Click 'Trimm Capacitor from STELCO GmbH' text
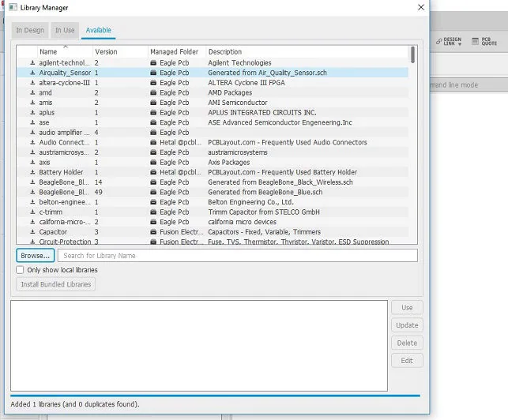Viewport: 508px width, 420px height. 264,212
